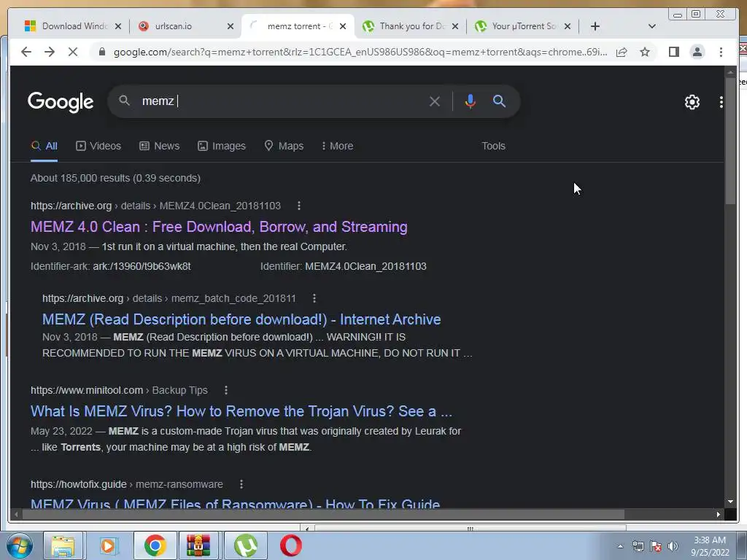Click the volume speaker tray icon
The image size is (747, 560).
673,547
